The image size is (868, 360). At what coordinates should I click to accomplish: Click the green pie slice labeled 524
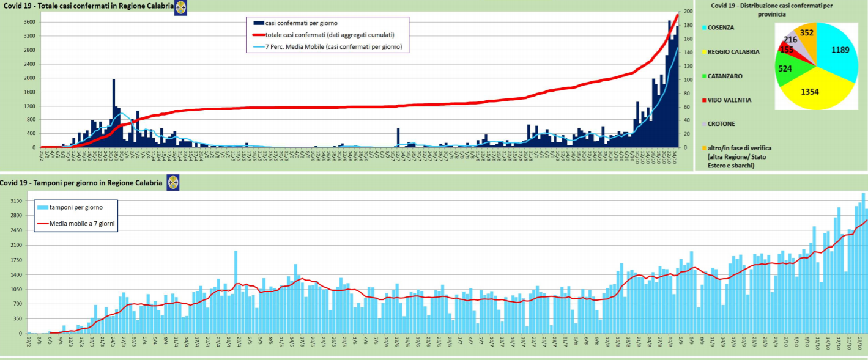[785, 68]
